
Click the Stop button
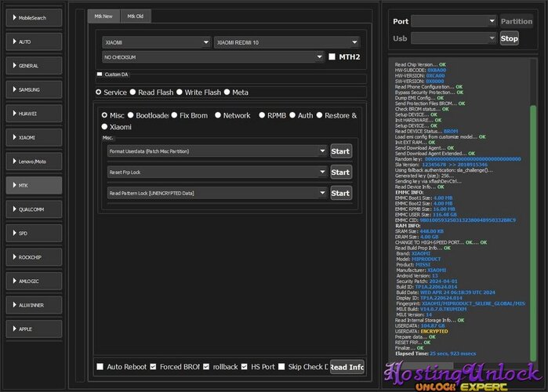click(510, 38)
